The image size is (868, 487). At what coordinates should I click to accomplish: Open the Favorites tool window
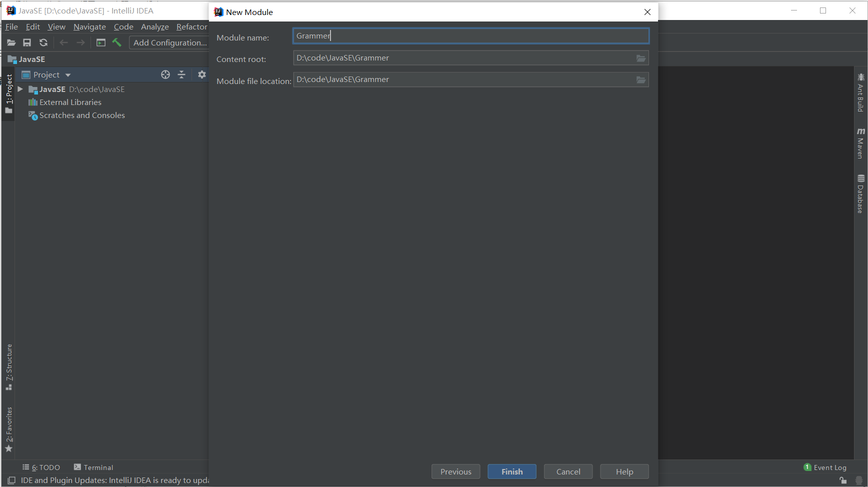pos(9,429)
